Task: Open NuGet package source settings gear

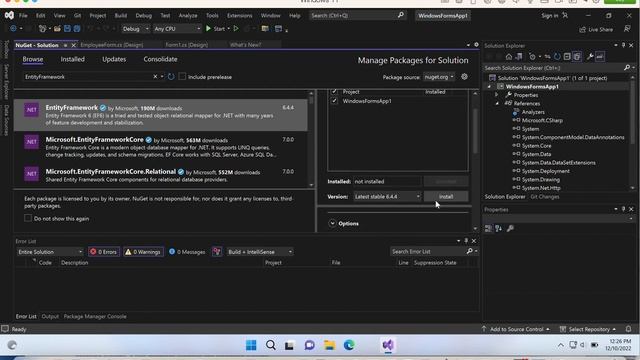Action: [464, 76]
